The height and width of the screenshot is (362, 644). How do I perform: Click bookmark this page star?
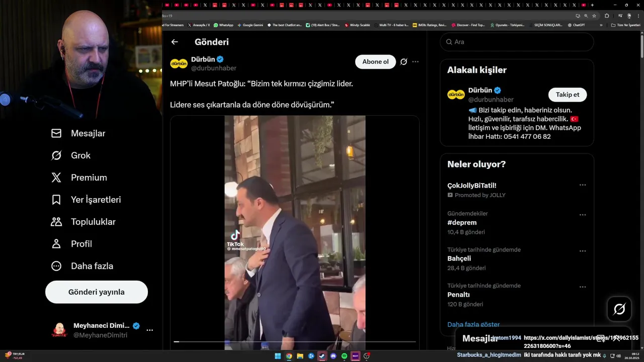coord(594,16)
